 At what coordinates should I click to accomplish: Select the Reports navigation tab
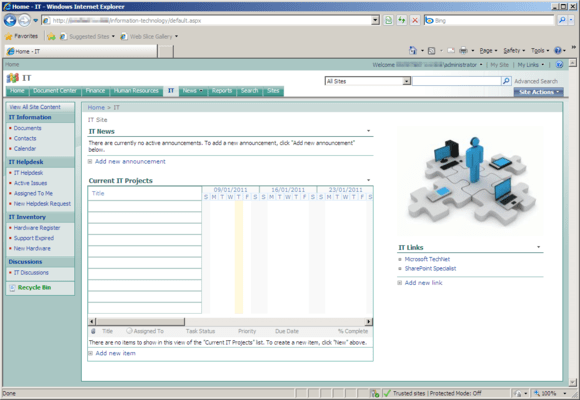(222, 91)
